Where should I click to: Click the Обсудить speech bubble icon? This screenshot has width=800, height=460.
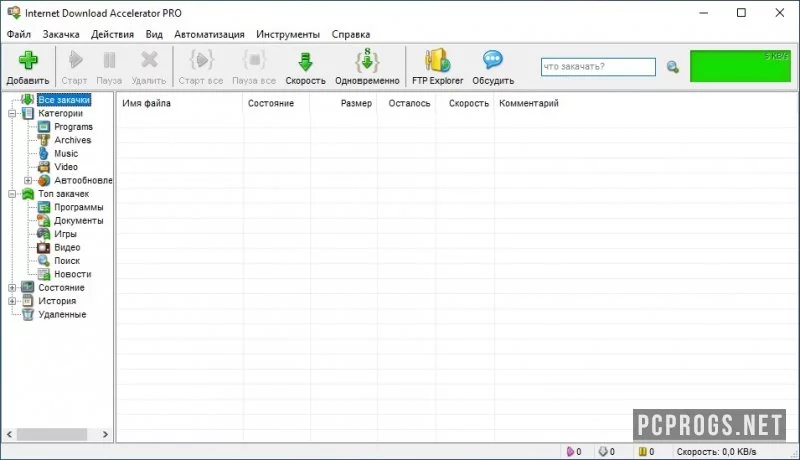(x=493, y=60)
